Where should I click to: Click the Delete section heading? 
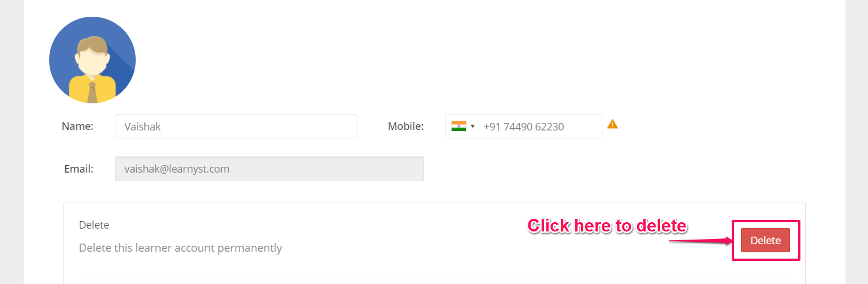tap(94, 225)
